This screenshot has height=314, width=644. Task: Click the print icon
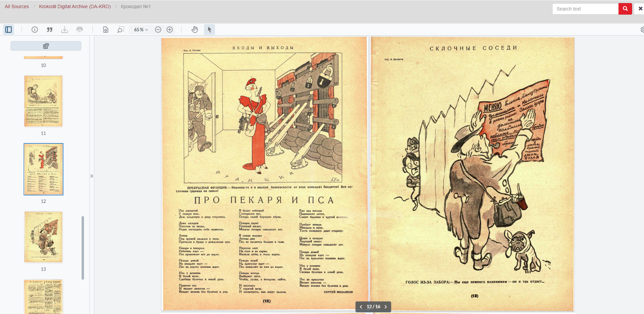tap(80, 30)
